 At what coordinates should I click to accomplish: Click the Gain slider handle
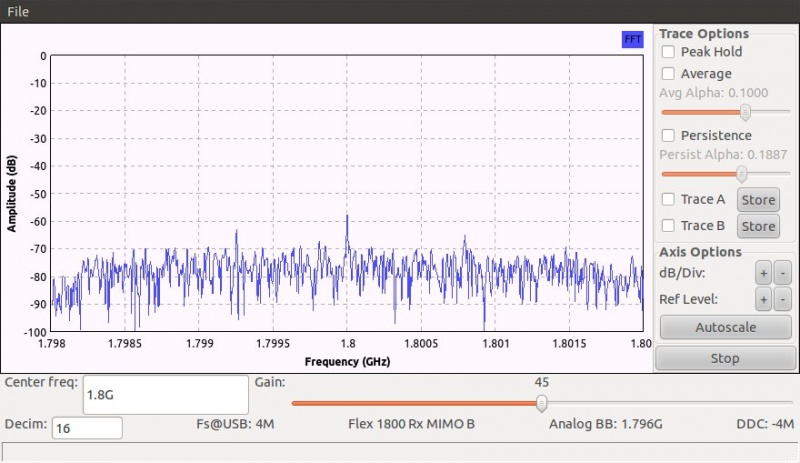tap(541, 403)
